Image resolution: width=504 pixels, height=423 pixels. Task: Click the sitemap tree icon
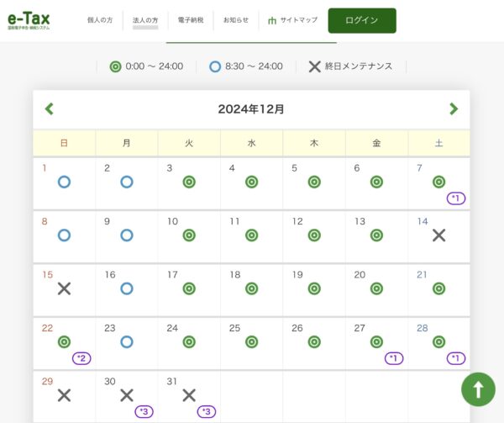[272, 20]
